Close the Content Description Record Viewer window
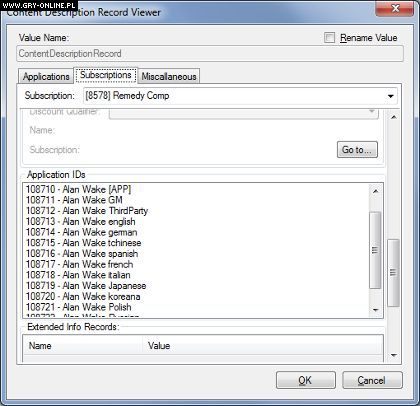 click(395, 8)
